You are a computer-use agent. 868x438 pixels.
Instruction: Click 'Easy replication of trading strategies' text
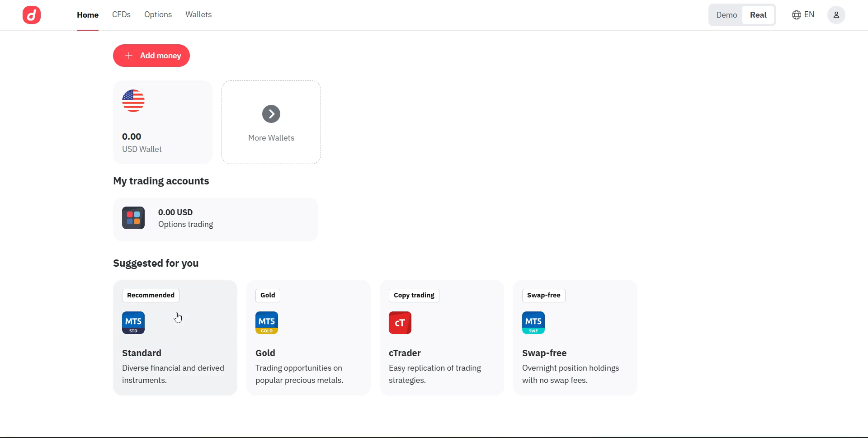click(435, 374)
